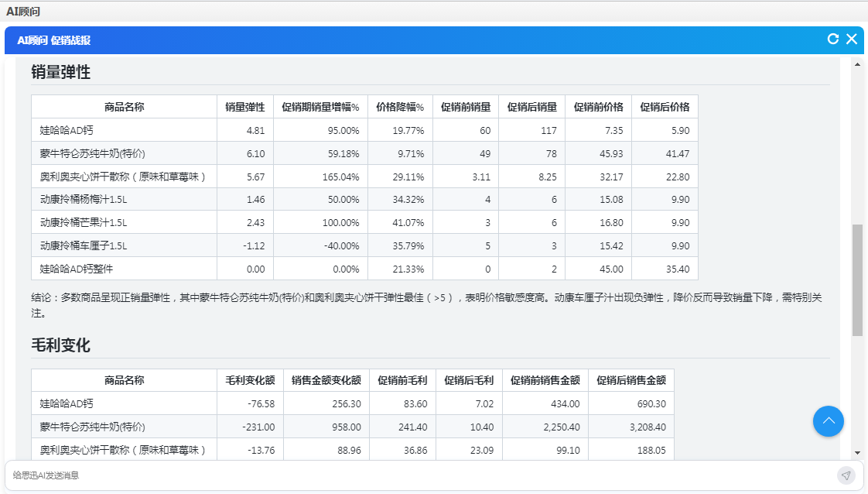Click the vertical scrollbar thumb

tap(857, 280)
